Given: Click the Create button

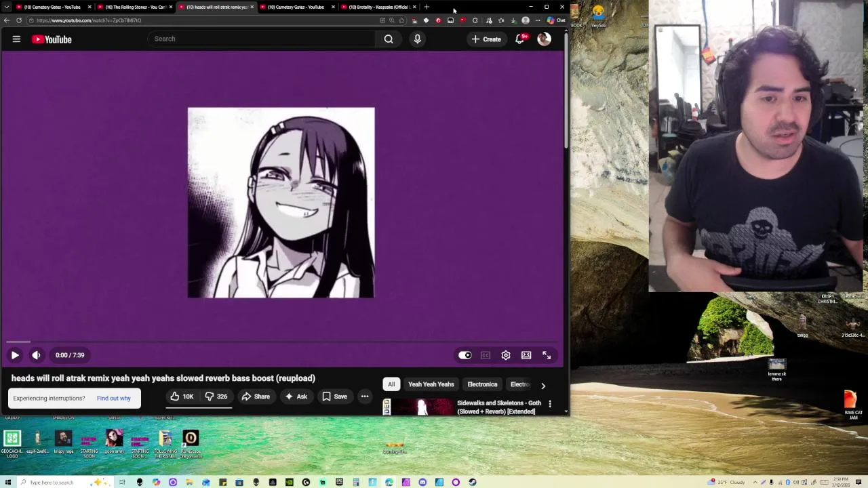Looking at the screenshot, I should (486, 39).
